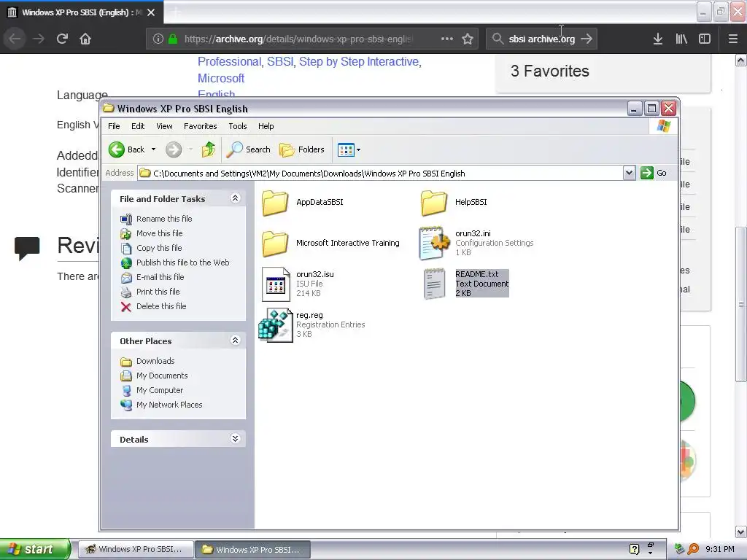
Task: Click the taskbar clock showing 9:31 PM
Action: click(x=719, y=549)
